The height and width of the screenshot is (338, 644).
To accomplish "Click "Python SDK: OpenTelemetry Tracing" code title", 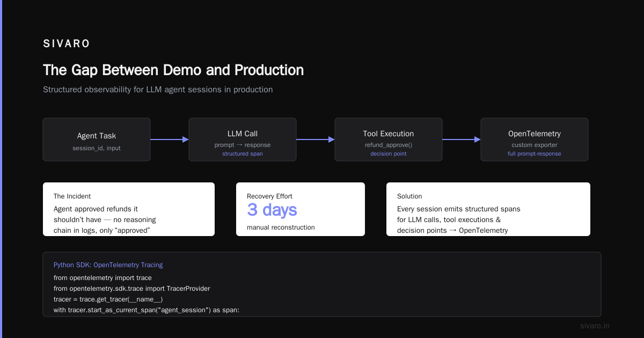I will pyautogui.click(x=108, y=265).
